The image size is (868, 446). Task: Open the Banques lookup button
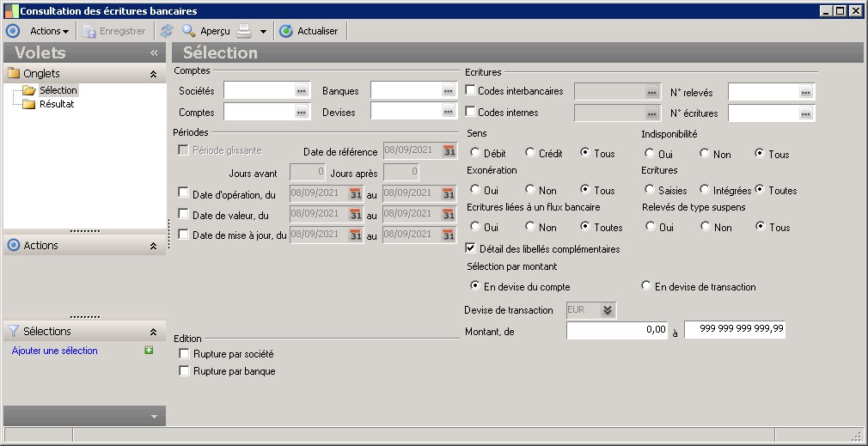click(x=449, y=91)
